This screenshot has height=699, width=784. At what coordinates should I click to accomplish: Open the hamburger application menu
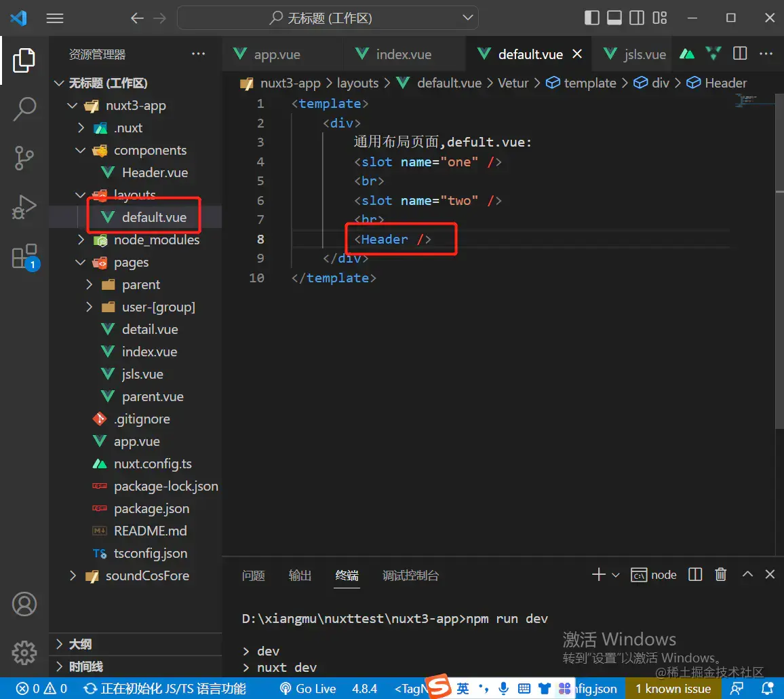(x=55, y=18)
